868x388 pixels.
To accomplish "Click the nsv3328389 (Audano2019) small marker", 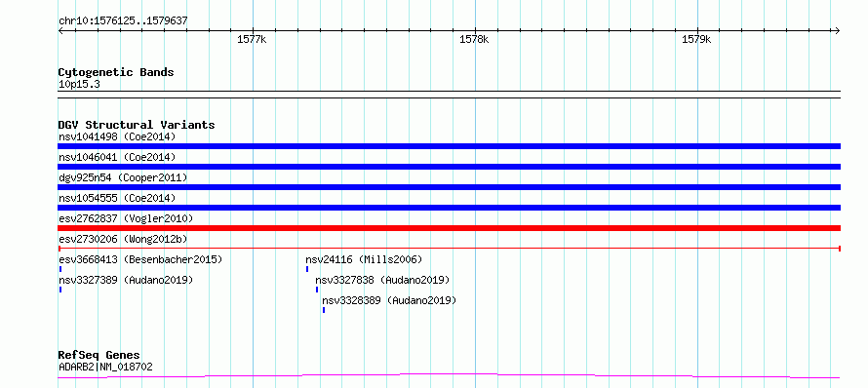I will (x=323, y=310).
